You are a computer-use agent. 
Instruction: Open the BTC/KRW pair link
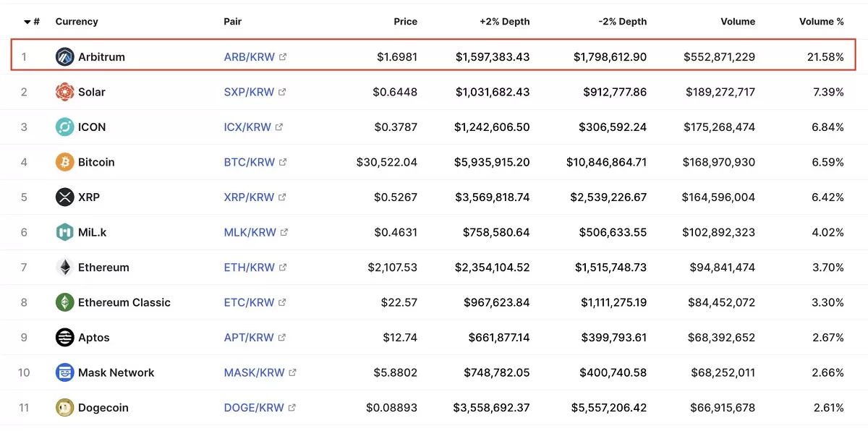[249, 162]
